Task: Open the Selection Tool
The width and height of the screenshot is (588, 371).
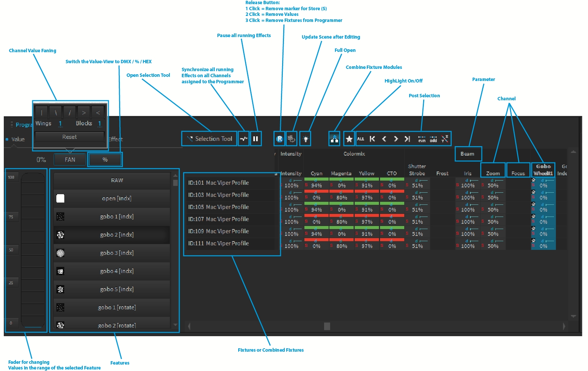Action: coord(209,139)
